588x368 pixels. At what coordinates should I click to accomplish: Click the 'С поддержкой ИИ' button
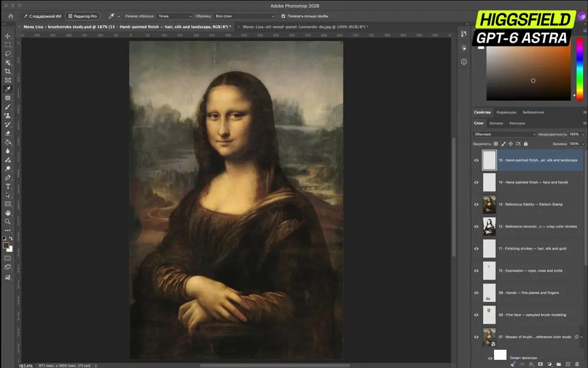(42, 16)
